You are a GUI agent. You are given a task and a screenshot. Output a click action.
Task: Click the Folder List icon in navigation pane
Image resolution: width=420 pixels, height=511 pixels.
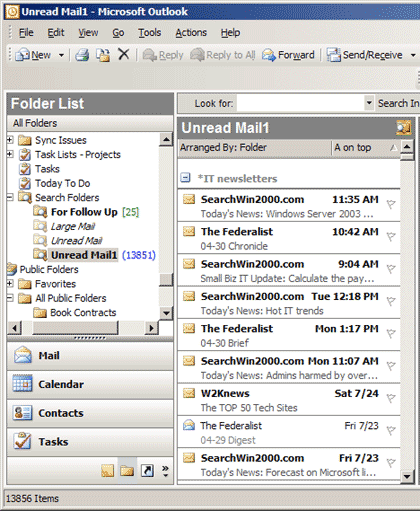tap(127, 471)
